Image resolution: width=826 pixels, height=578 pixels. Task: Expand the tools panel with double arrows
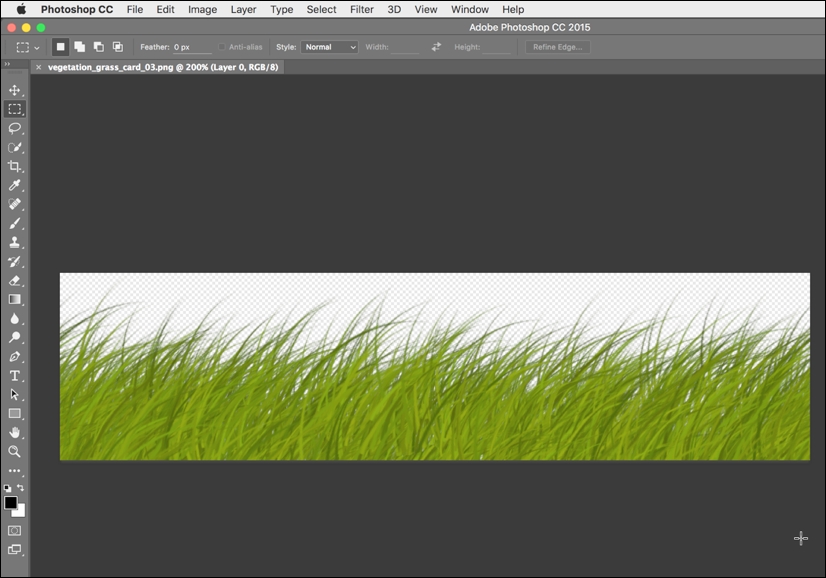[8, 64]
